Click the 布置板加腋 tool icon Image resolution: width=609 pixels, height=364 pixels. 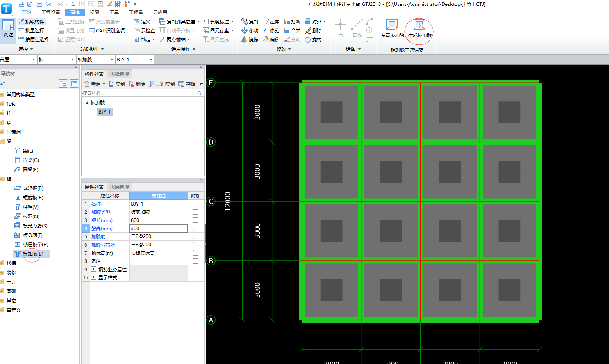(392, 25)
